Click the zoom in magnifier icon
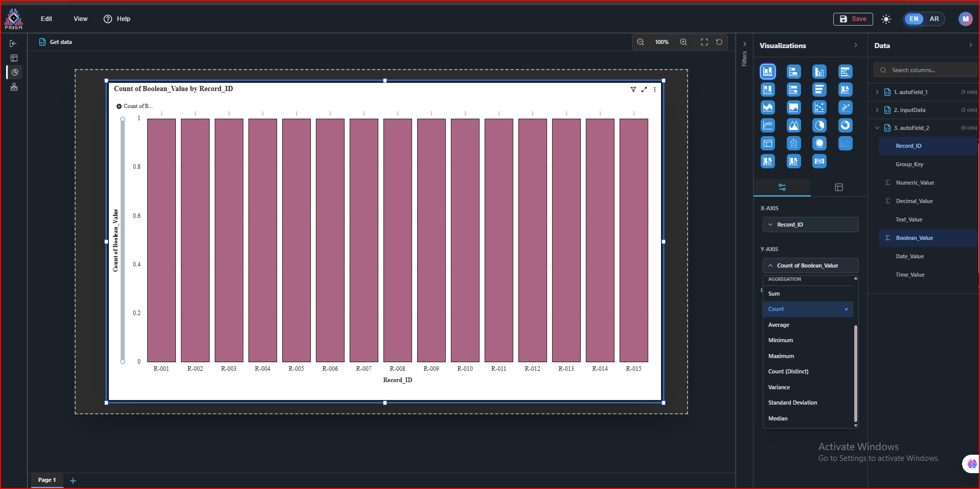980x489 pixels. (683, 42)
